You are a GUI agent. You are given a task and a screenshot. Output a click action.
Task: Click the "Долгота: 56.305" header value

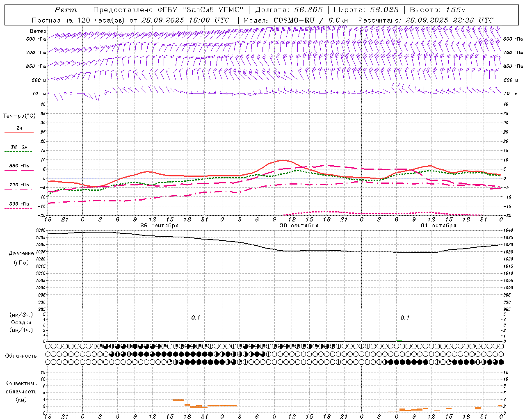point(289,10)
